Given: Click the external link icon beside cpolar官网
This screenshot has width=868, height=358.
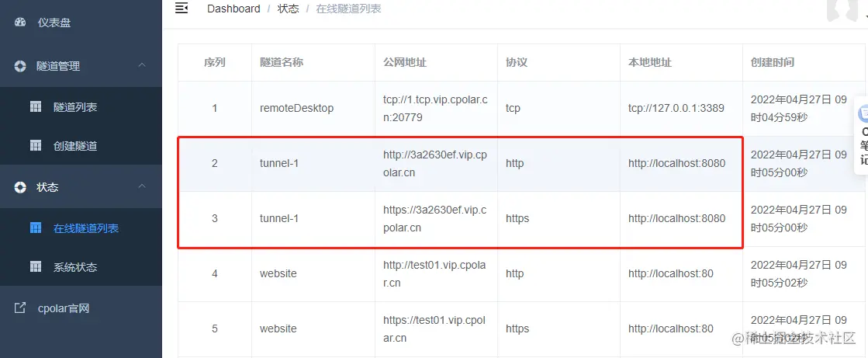Looking at the screenshot, I should tap(20, 308).
